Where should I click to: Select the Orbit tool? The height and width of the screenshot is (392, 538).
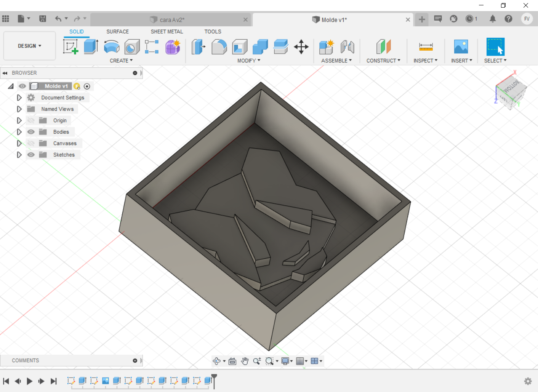pos(218,361)
